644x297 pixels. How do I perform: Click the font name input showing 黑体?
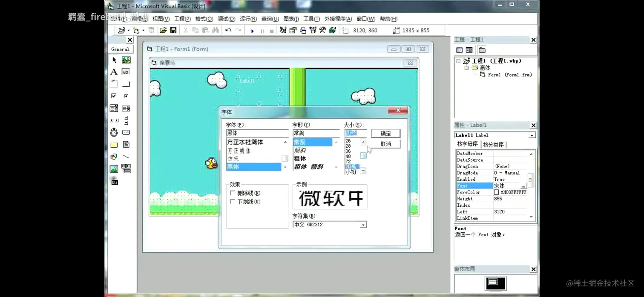[x=257, y=133]
